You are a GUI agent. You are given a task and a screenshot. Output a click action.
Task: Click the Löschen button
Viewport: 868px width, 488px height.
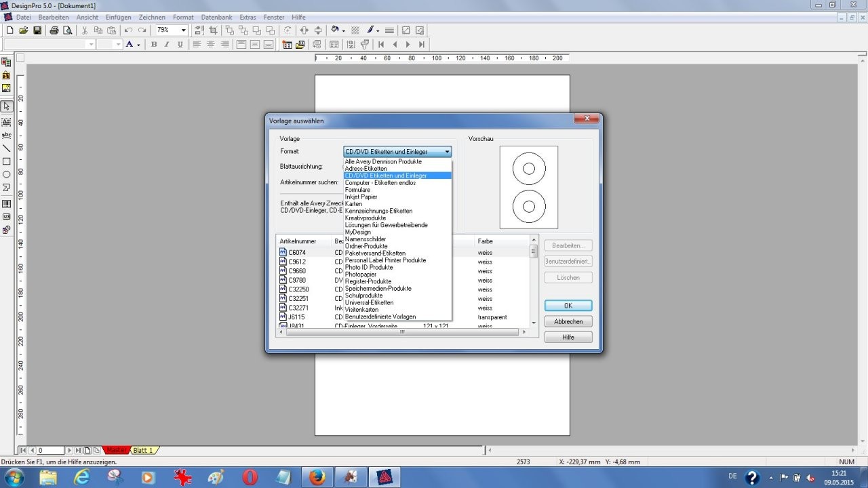(x=568, y=277)
